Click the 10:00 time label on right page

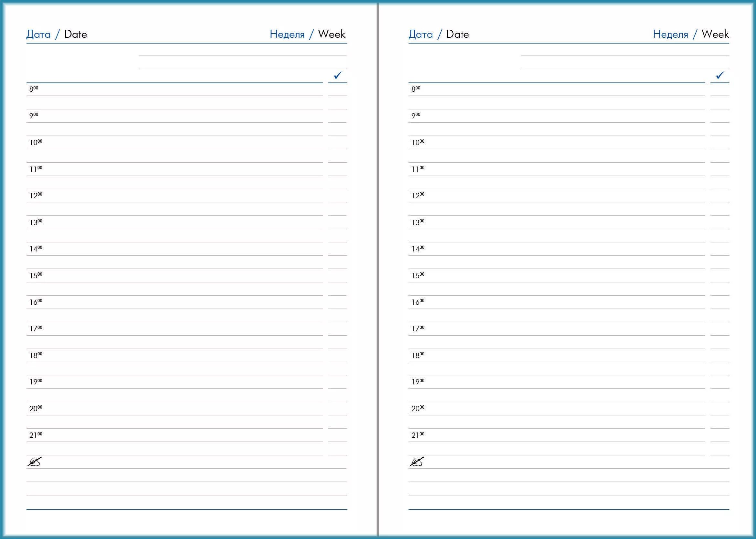pos(418,142)
